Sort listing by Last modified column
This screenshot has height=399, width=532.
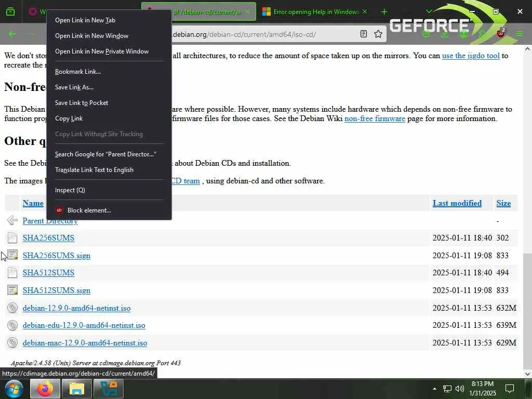[x=457, y=203]
